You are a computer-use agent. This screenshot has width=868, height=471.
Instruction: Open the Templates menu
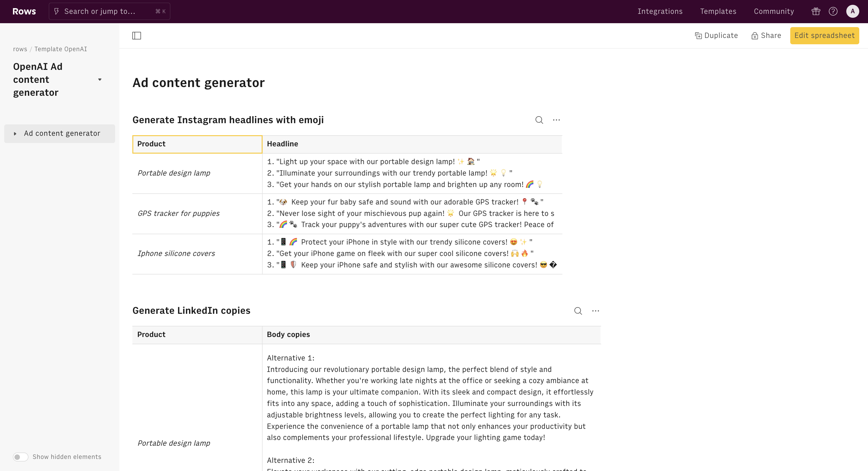718,11
